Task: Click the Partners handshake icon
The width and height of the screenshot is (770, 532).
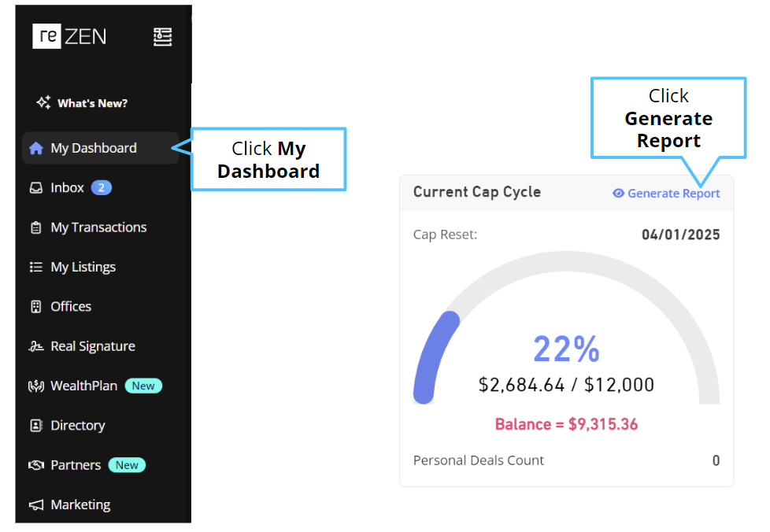Action: click(x=36, y=465)
